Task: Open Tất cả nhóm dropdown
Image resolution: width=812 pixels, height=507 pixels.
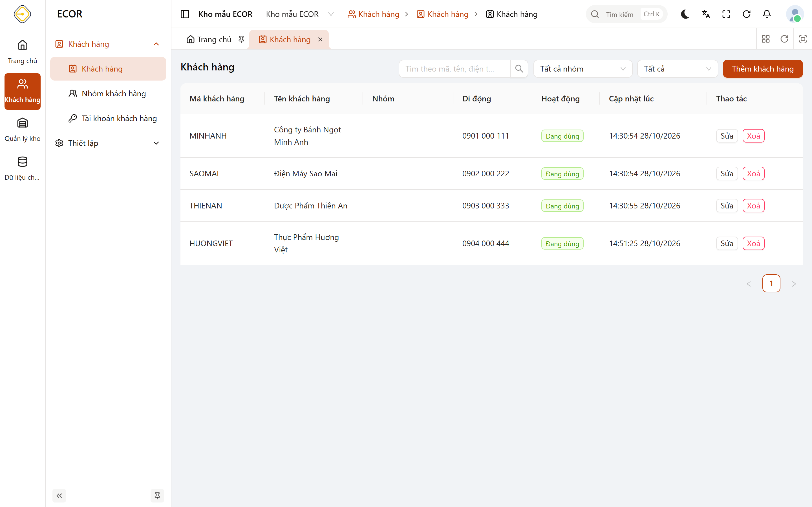Action: [583, 69]
